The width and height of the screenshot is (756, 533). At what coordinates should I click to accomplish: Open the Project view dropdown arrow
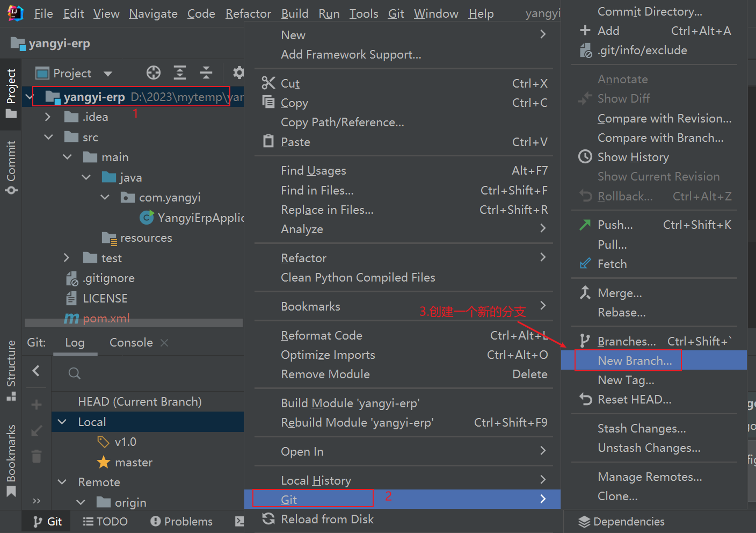[x=108, y=74]
